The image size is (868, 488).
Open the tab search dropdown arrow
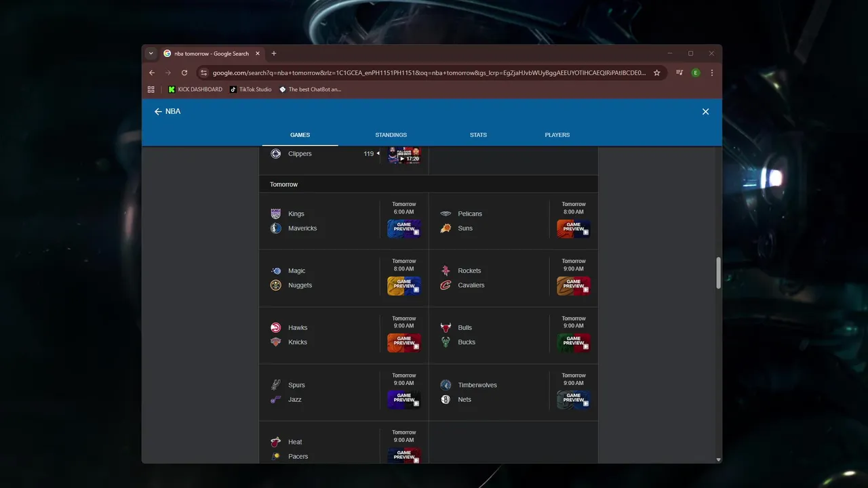point(151,54)
